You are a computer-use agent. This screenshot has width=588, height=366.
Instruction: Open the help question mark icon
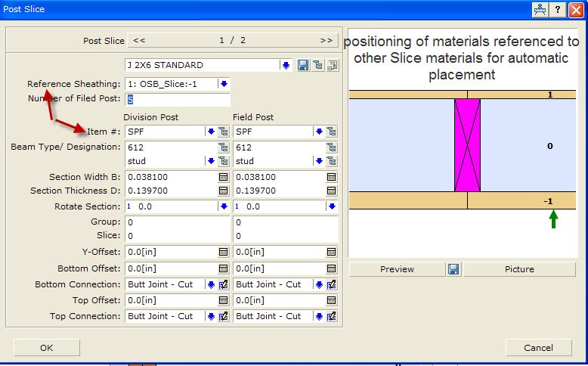pyautogui.click(x=558, y=9)
